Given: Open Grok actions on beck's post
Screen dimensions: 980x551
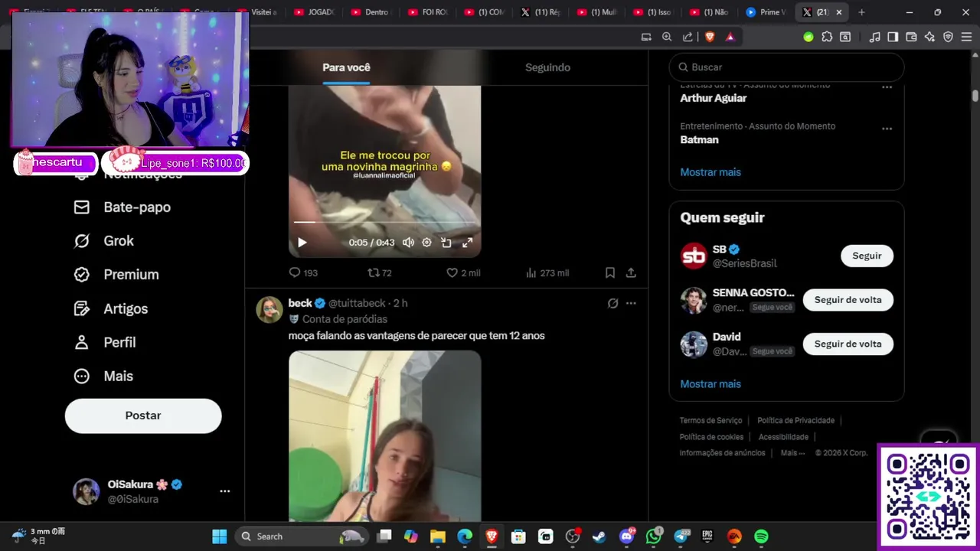Looking at the screenshot, I should click(612, 303).
